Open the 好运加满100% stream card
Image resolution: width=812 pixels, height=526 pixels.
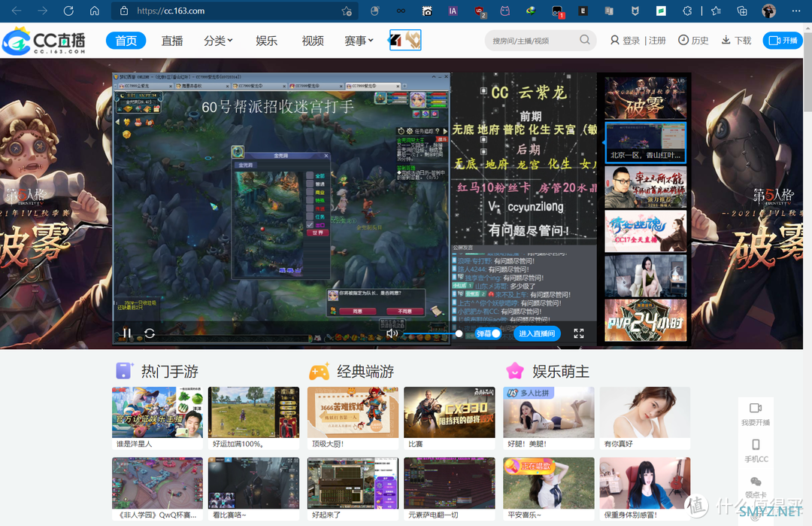tap(254, 418)
